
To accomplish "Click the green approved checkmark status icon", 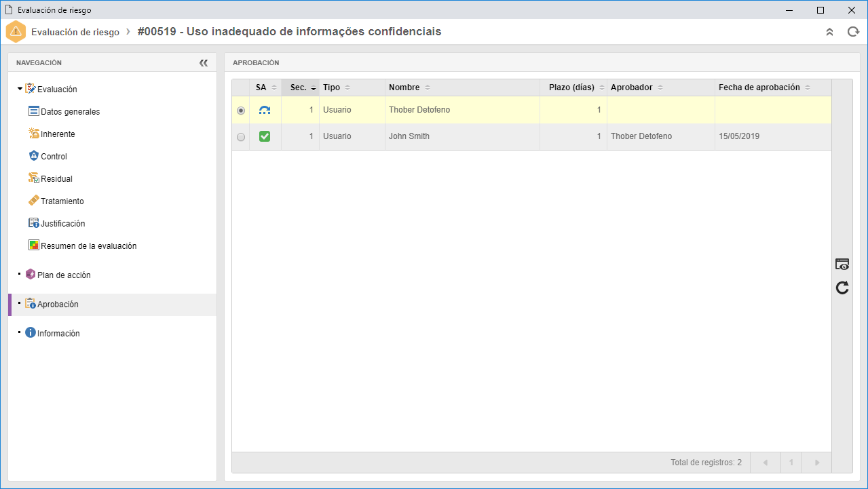I will [x=265, y=136].
